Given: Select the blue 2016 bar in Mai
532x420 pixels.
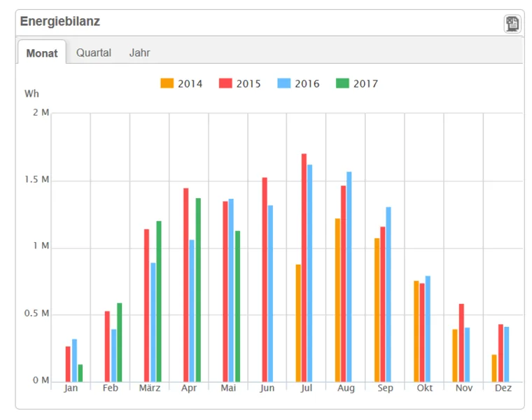Looking at the screenshot, I should (231, 290).
